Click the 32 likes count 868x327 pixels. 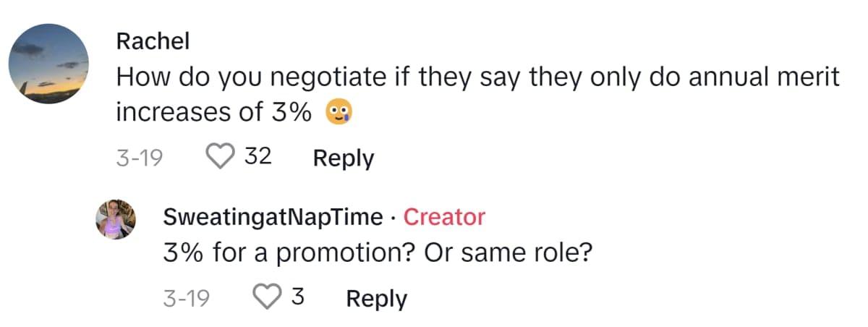pos(258,157)
